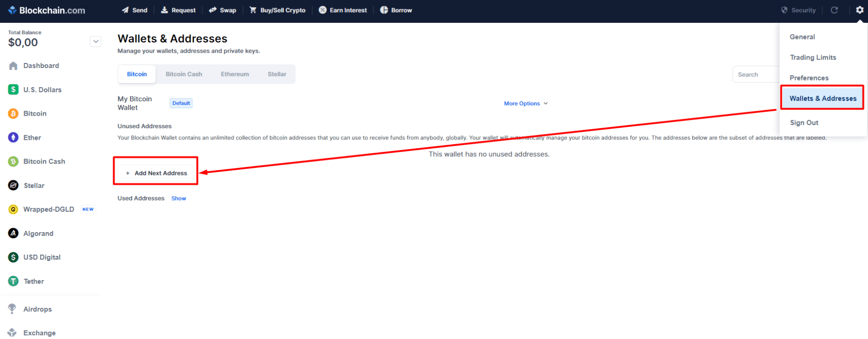Click the Security shield icon
Viewport: 868px width, 339px height.
[784, 10]
